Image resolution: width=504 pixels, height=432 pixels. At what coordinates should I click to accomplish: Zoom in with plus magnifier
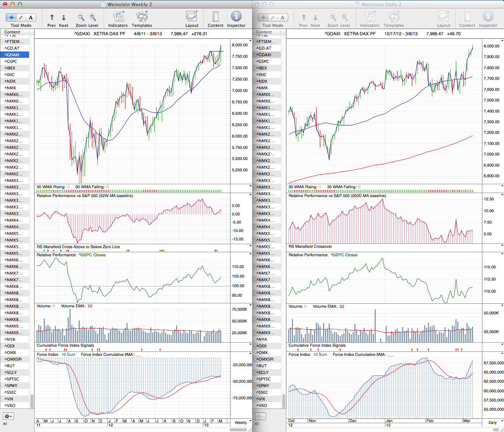93,17
